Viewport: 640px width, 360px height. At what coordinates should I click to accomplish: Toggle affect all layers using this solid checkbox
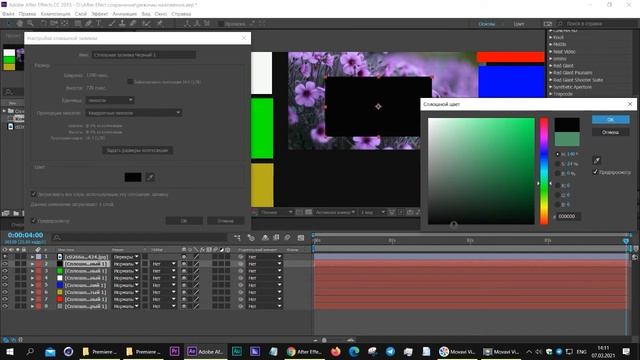tap(34, 194)
